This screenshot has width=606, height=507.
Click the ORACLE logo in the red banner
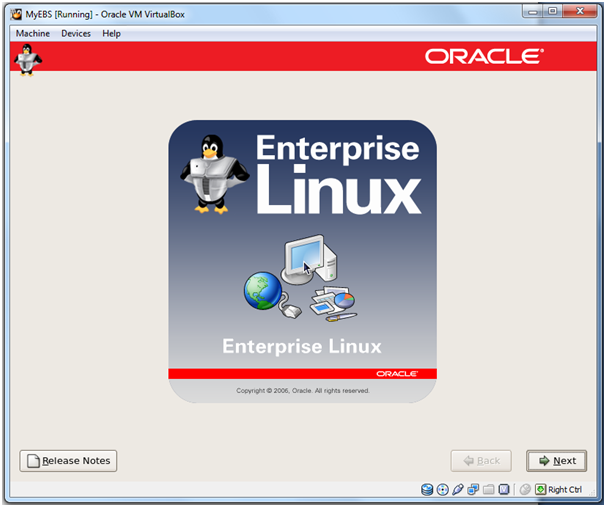(x=484, y=56)
